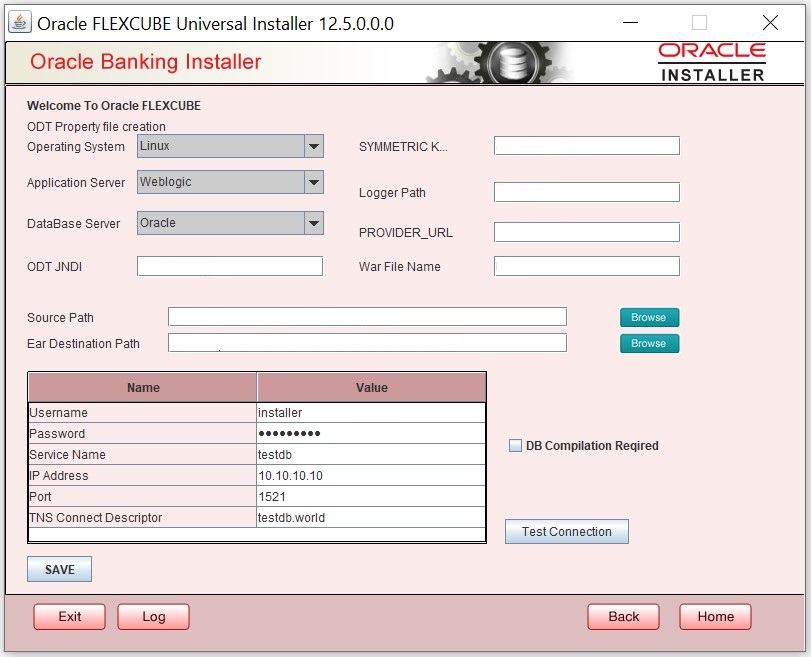The width and height of the screenshot is (811, 657).
Task: Focus the ODT JNDI input field
Action: [x=230, y=266]
